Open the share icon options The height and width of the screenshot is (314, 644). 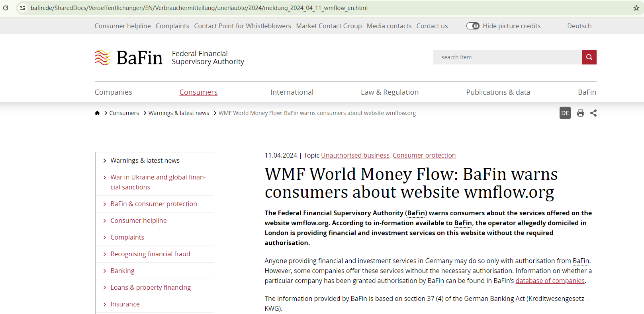[x=593, y=113]
